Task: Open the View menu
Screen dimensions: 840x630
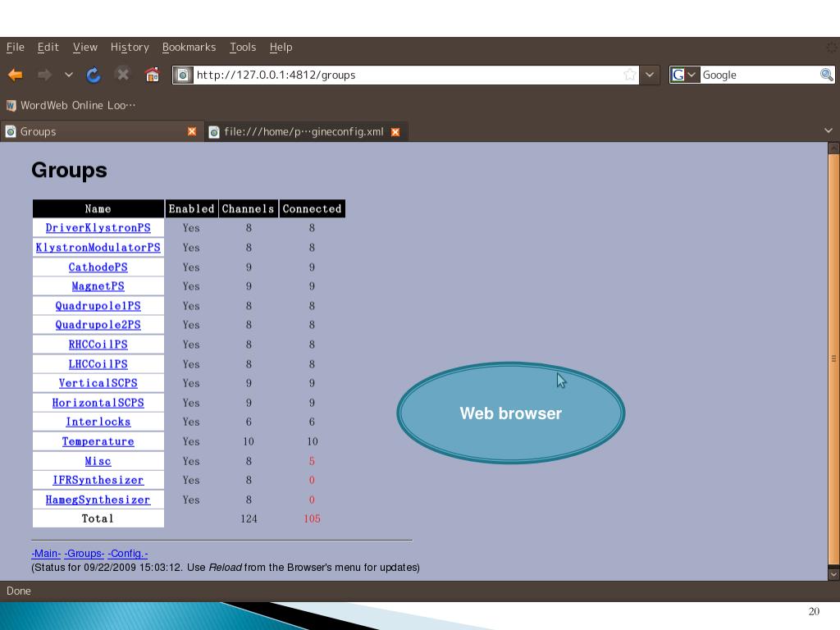Action: pos(85,47)
